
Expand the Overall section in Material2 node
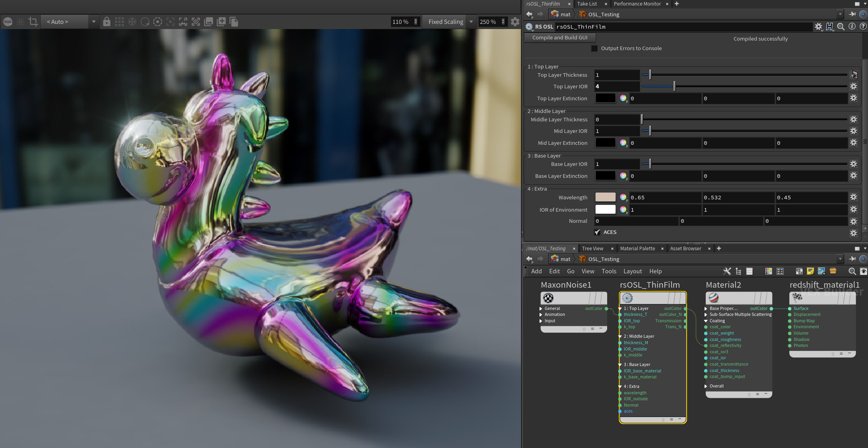[706, 386]
